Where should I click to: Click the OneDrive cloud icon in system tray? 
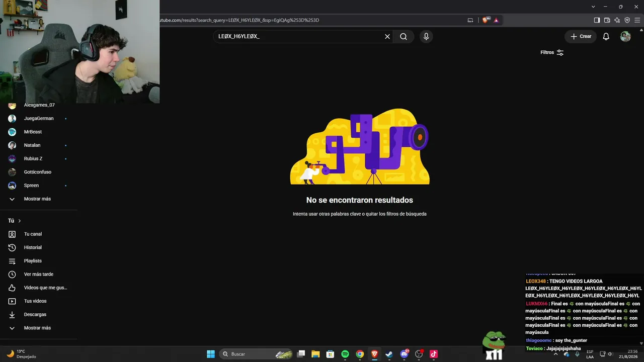click(x=567, y=354)
